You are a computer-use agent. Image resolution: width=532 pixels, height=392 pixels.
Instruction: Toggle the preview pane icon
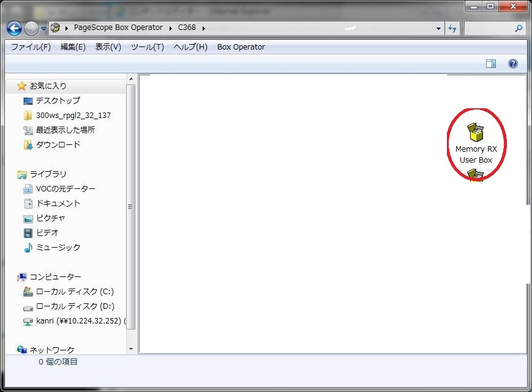490,64
